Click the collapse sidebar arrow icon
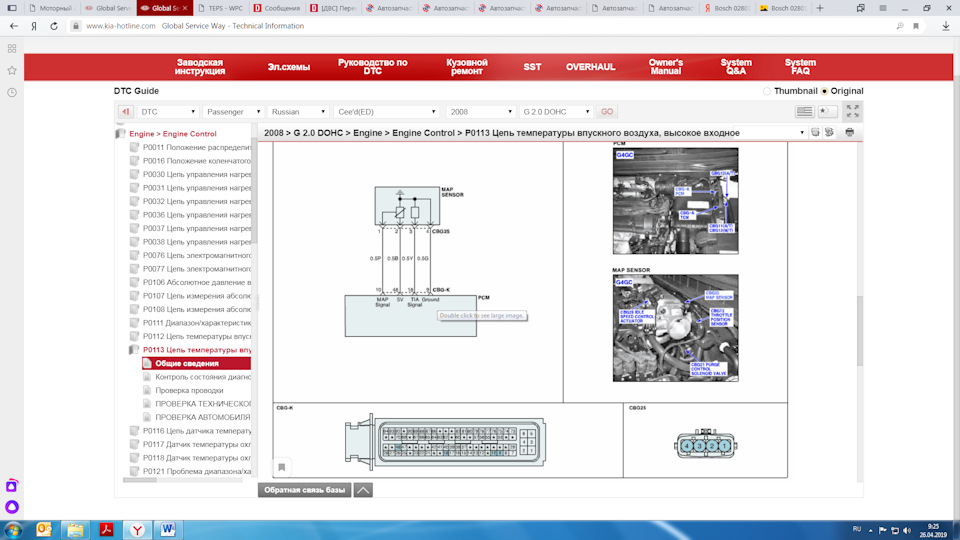Screen dimensions: 960x540 126,112
